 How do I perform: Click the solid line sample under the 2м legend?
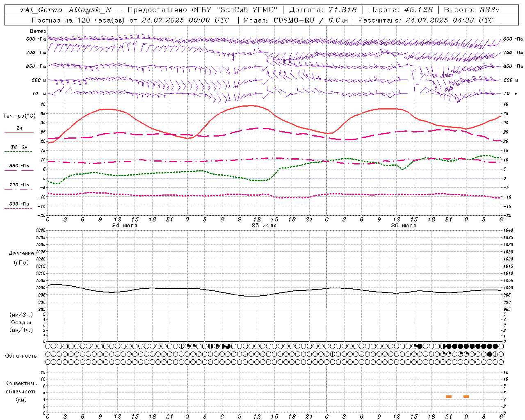pos(19,132)
